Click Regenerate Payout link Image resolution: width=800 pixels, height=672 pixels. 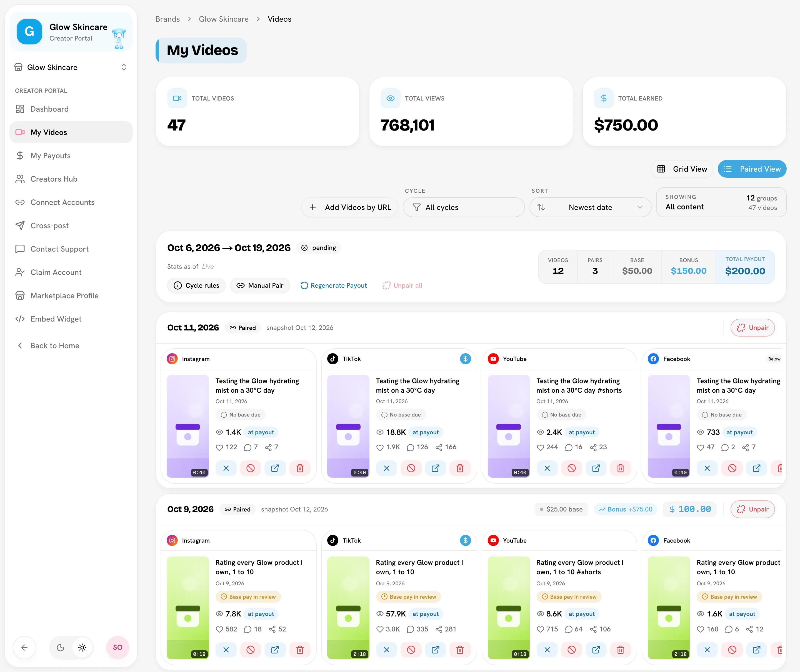[334, 285]
